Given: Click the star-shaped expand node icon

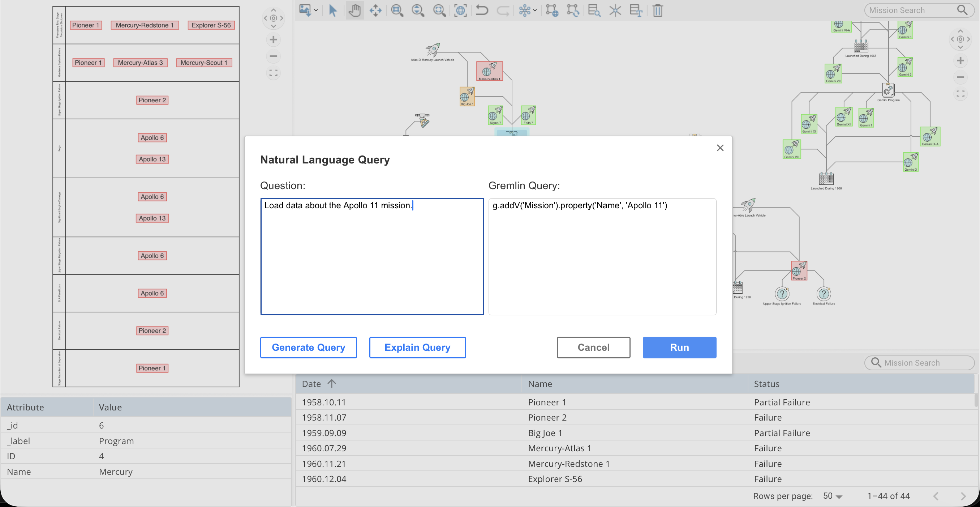Looking at the screenshot, I should point(615,10).
